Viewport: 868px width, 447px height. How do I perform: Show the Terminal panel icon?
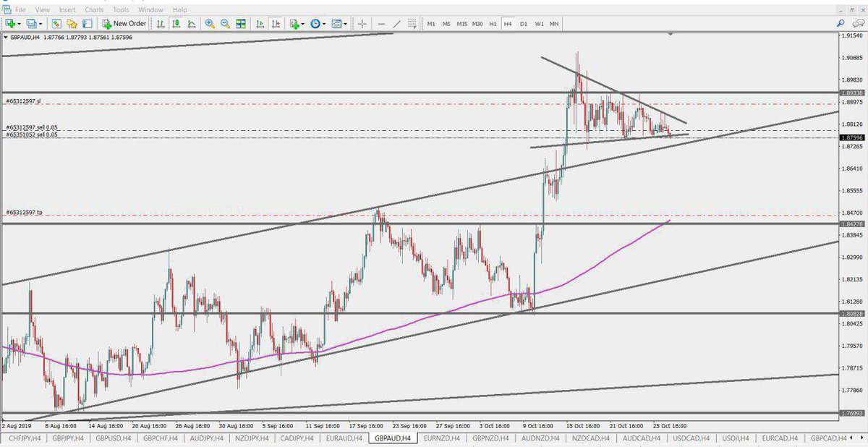[87, 23]
